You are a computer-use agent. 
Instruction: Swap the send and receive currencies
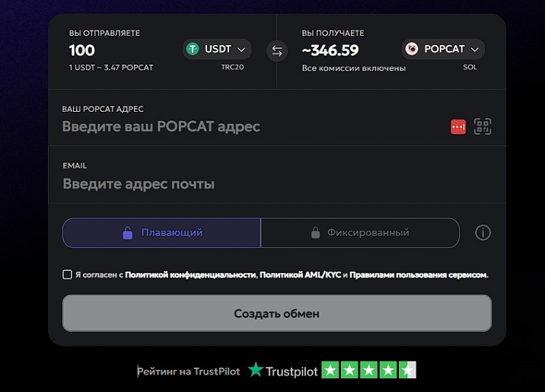click(x=276, y=51)
